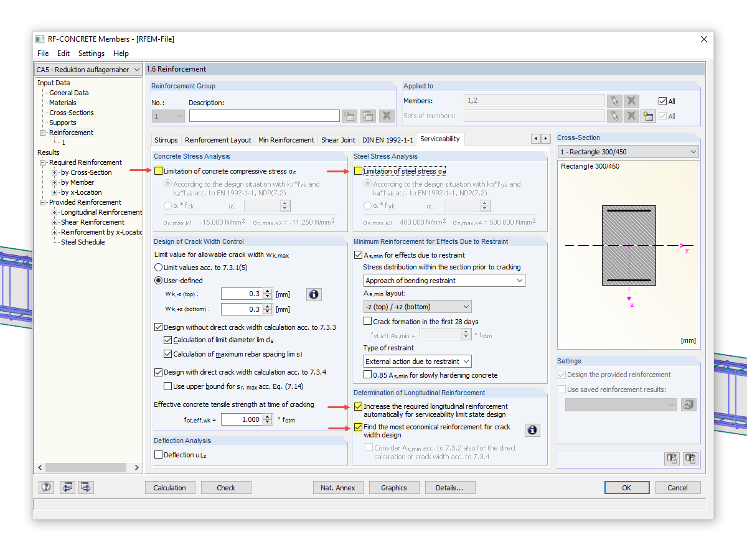Click the left icon below Settings panel

[672, 459]
